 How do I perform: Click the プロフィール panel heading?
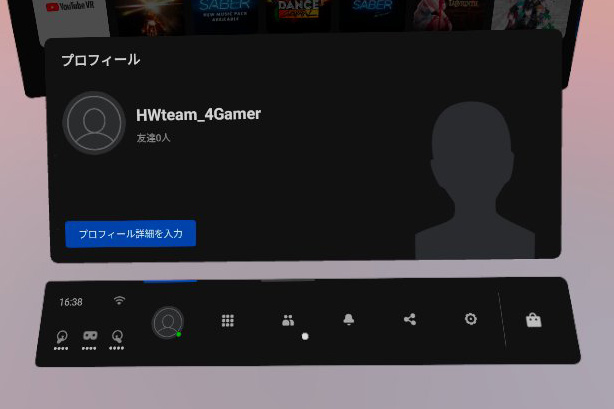click(x=100, y=60)
